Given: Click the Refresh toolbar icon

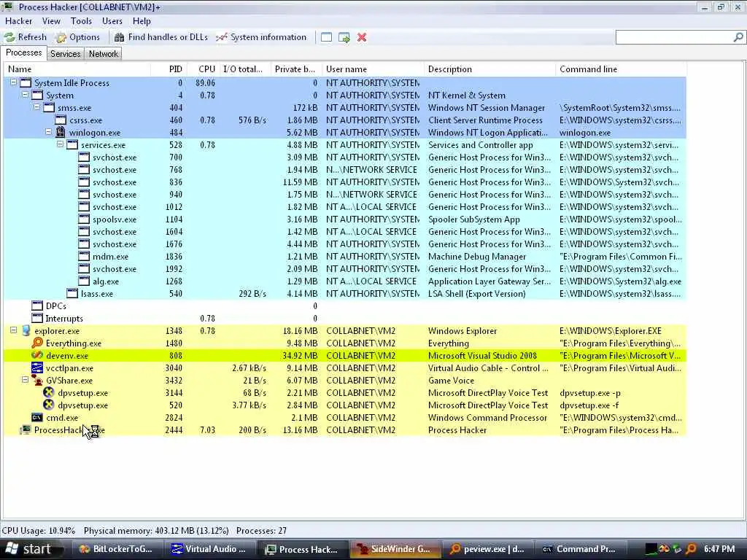Looking at the screenshot, I should pos(9,37).
